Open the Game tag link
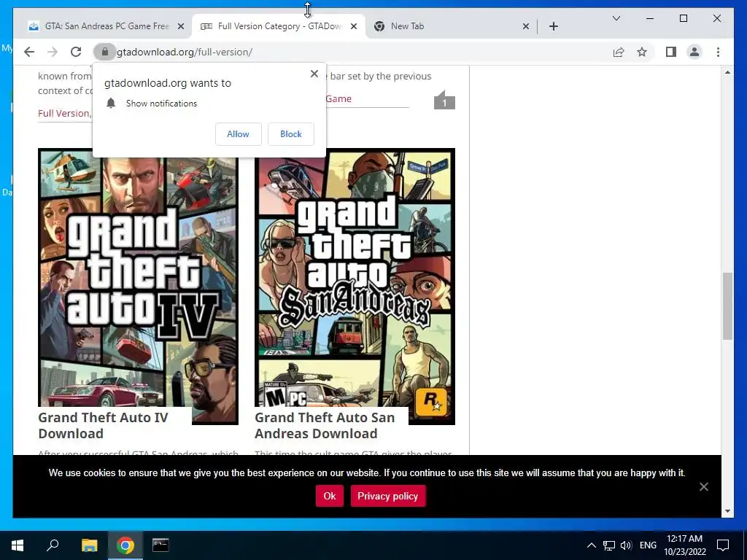The image size is (747, 560). [338, 98]
